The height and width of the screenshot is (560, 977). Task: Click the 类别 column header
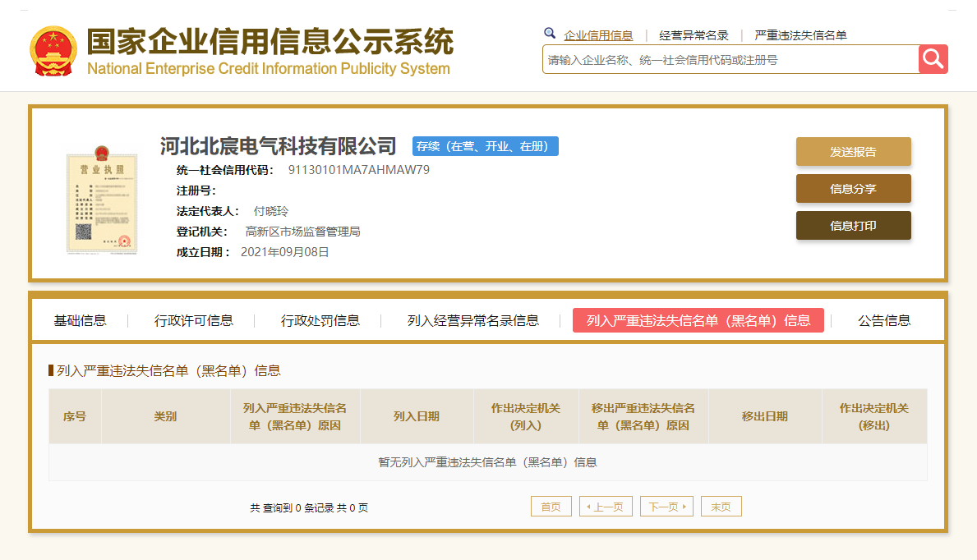[166, 416]
